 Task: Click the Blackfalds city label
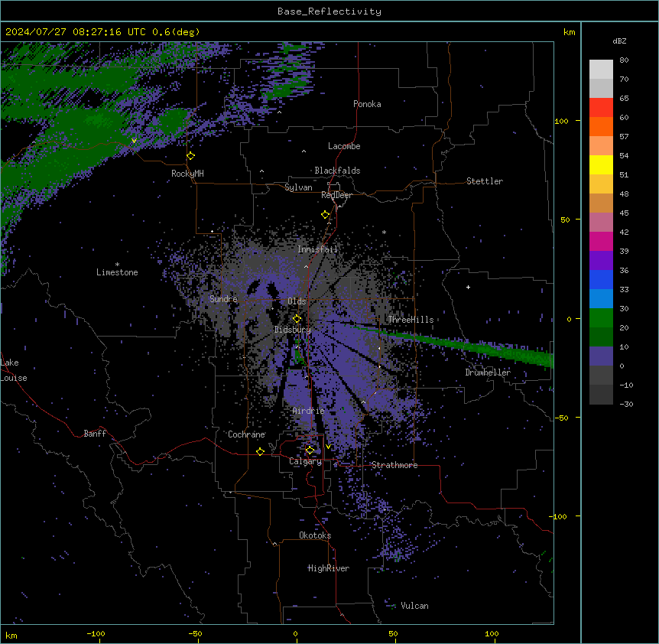coord(337,171)
